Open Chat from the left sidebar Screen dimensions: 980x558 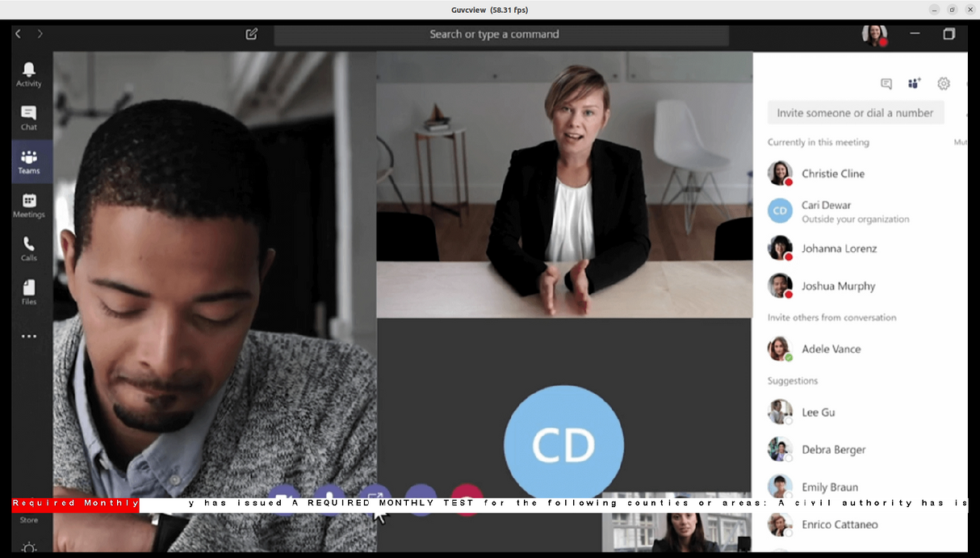[29, 117]
